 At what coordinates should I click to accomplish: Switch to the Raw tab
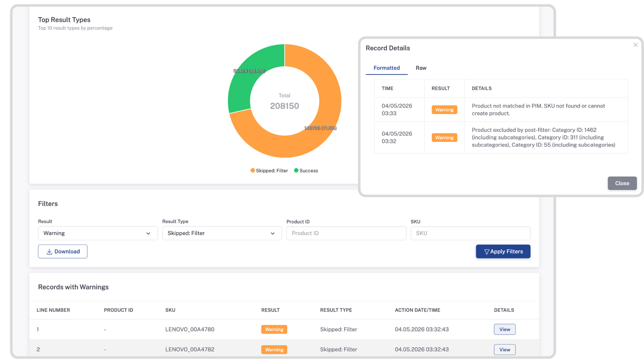pyautogui.click(x=421, y=68)
